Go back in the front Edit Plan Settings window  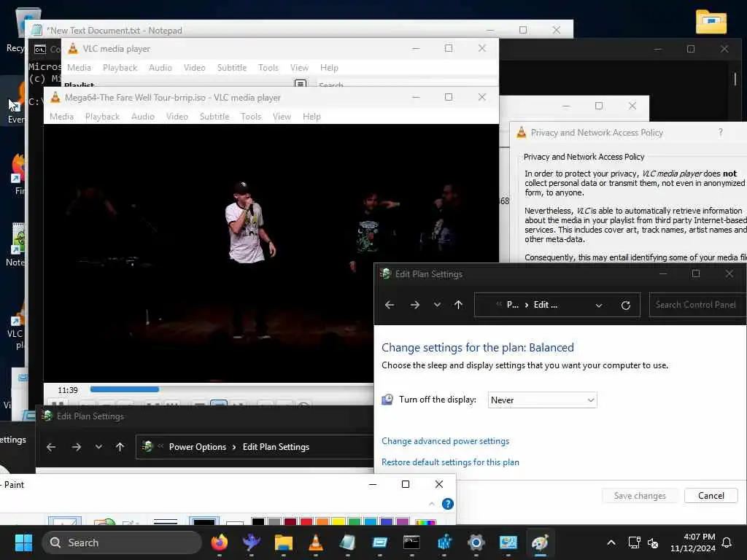pyautogui.click(x=390, y=305)
